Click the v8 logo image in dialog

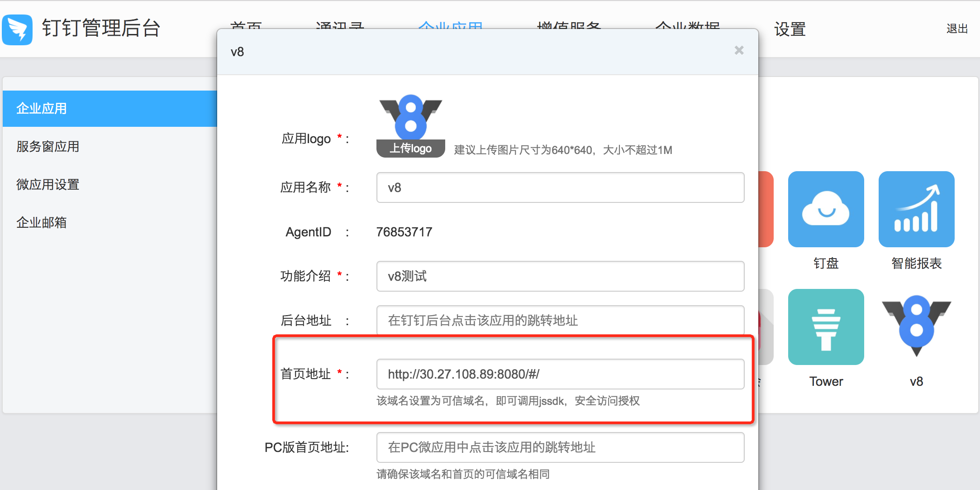[x=410, y=117]
